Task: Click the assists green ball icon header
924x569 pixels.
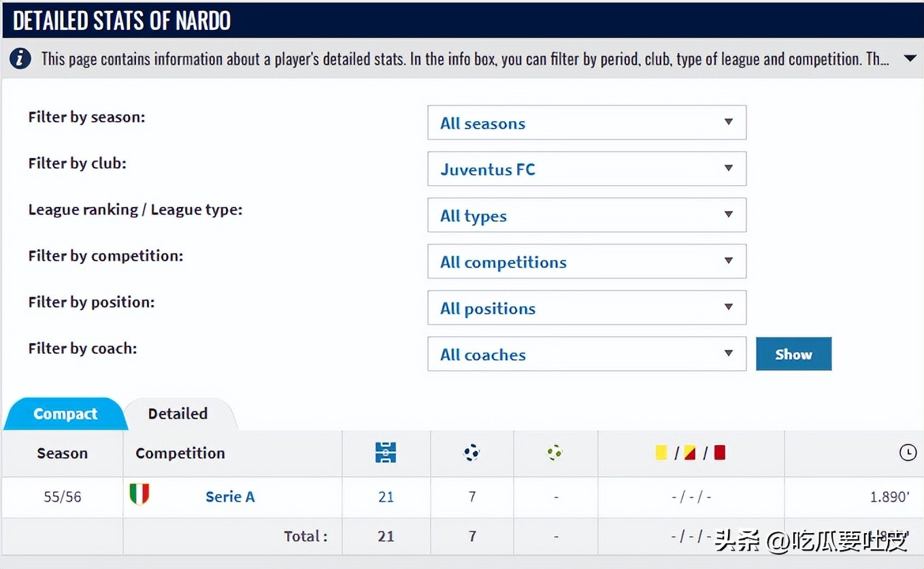Action: tap(555, 452)
